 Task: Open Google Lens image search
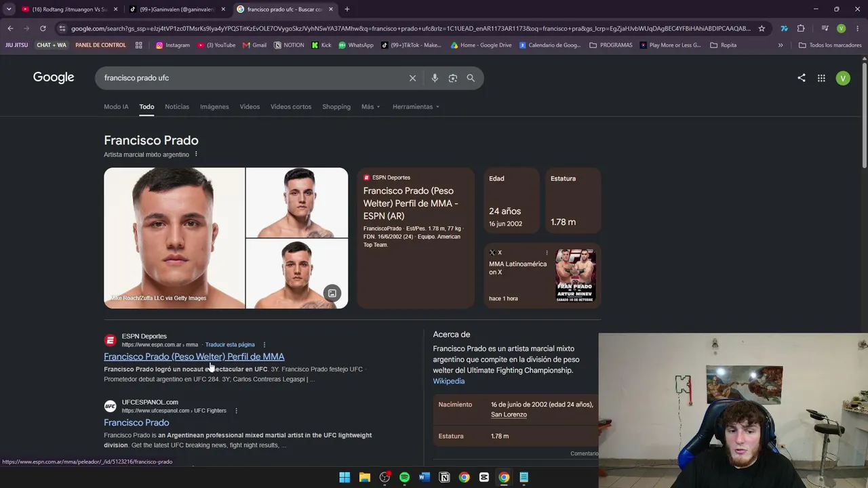point(453,78)
